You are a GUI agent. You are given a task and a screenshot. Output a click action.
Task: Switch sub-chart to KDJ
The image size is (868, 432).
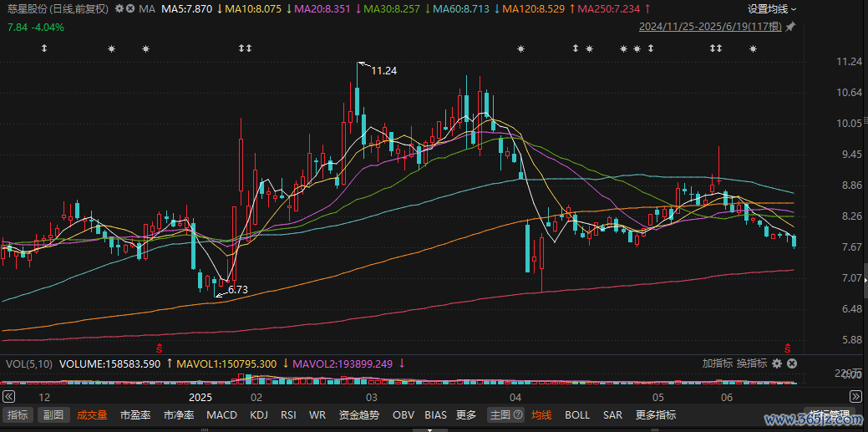[x=259, y=414]
